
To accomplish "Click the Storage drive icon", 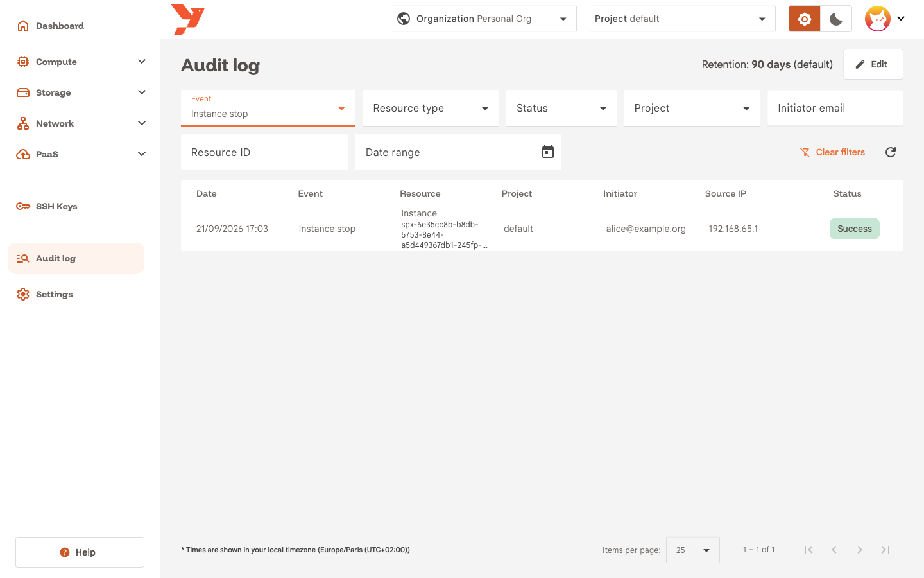I will 23,92.
